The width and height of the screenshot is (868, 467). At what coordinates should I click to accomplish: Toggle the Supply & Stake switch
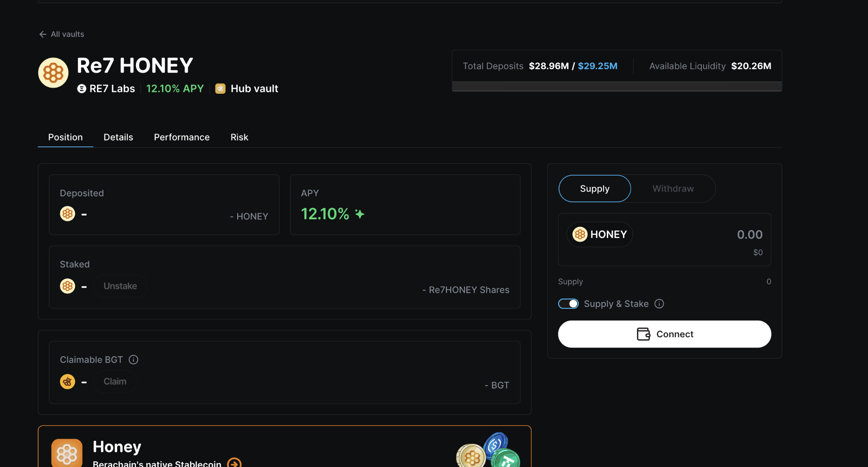[x=568, y=304]
